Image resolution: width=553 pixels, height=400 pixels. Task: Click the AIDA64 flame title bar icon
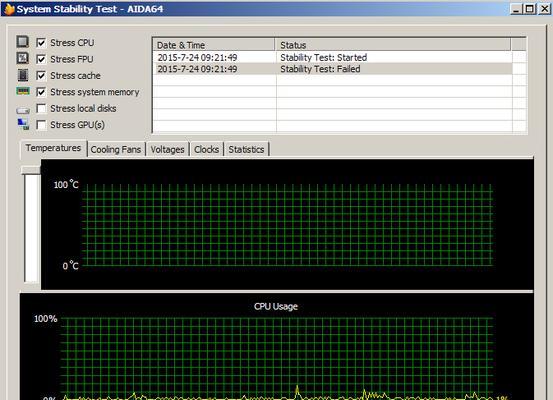[9, 9]
